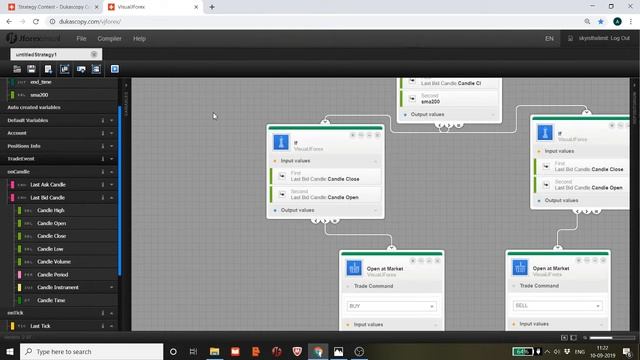Switch to the Strategy Contest browser tab
This screenshot has width=640, height=360.
click(x=53, y=7)
